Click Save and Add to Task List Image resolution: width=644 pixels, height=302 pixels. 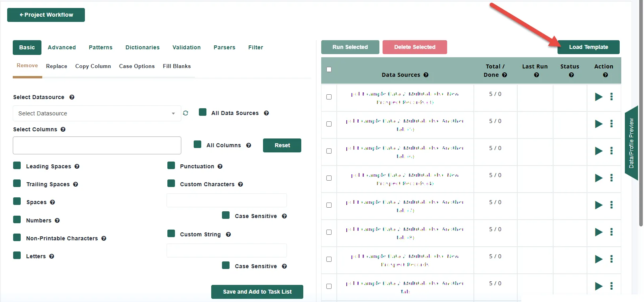[257, 292]
